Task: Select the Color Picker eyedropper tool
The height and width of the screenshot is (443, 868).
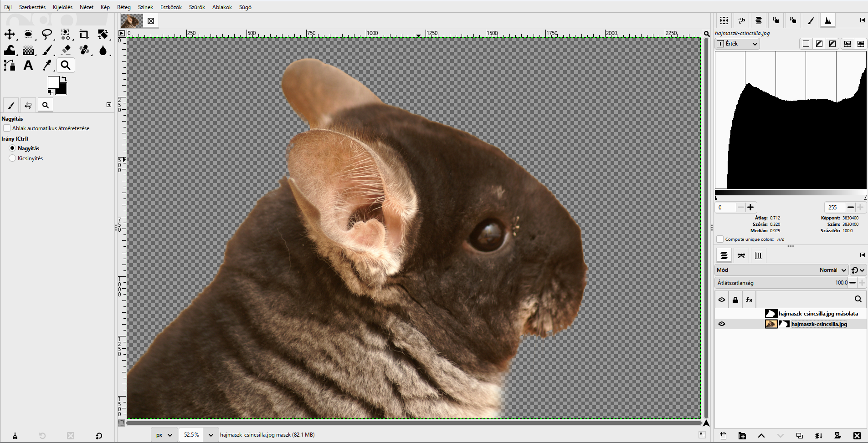Action: pyautogui.click(x=46, y=65)
